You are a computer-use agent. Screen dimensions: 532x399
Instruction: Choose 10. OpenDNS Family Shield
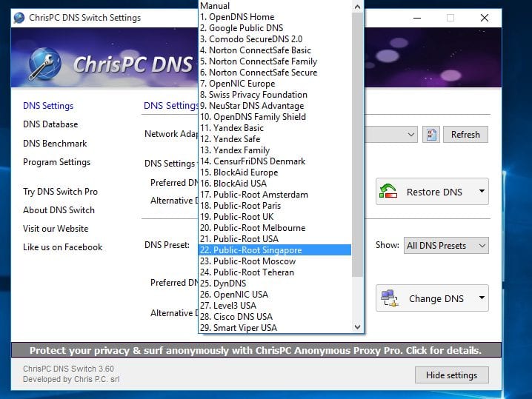[274, 117]
